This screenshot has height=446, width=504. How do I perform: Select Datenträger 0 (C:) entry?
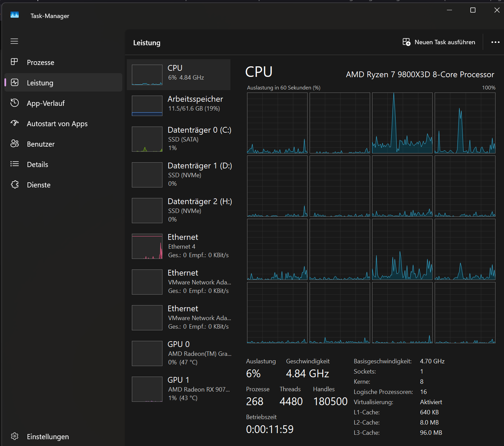179,139
